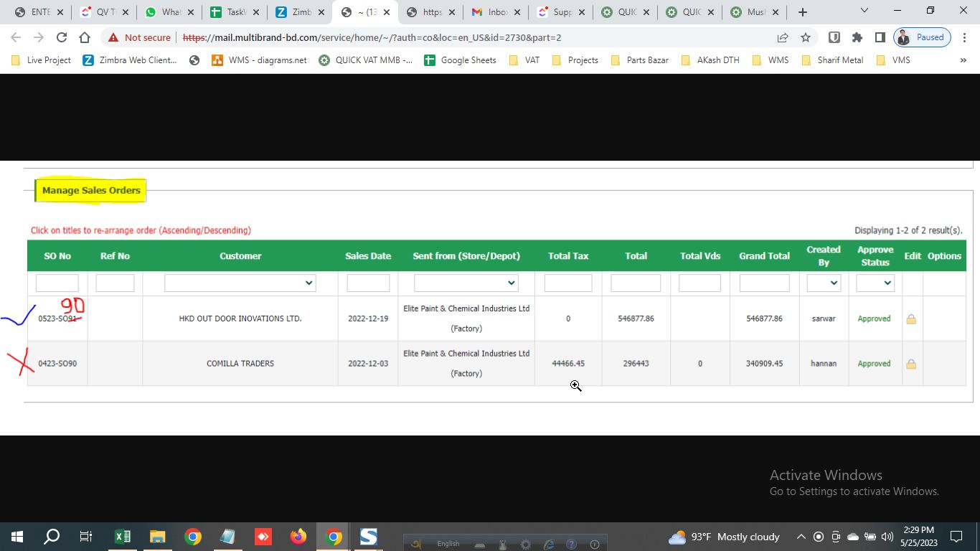
Task: Select the COMILLA TRADERS customer cell
Action: tap(240, 364)
